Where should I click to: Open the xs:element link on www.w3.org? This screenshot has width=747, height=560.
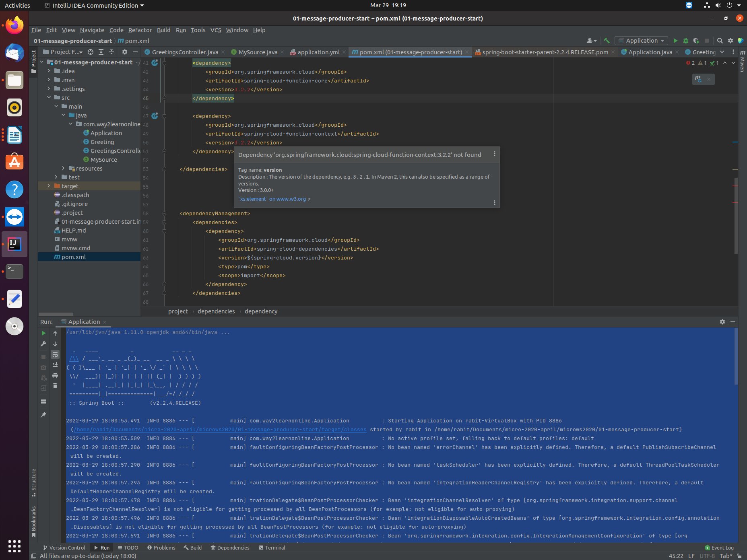coord(274,199)
